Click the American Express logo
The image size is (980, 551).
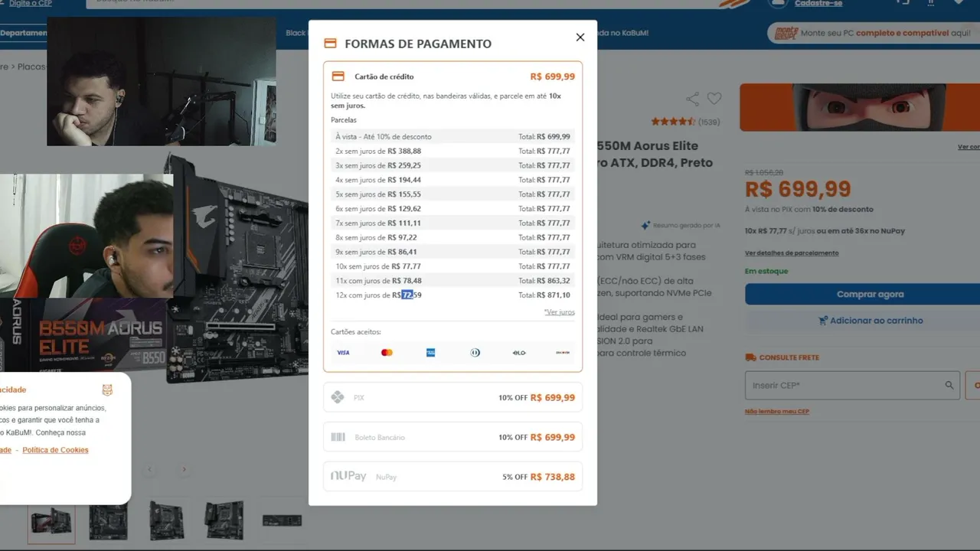click(x=430, y=353)
